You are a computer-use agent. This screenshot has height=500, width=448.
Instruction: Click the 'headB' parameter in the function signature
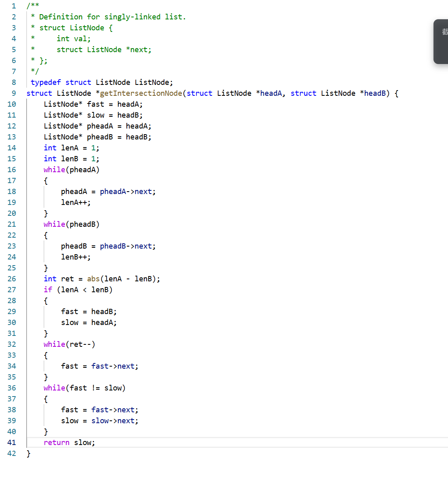coord(375,93)
